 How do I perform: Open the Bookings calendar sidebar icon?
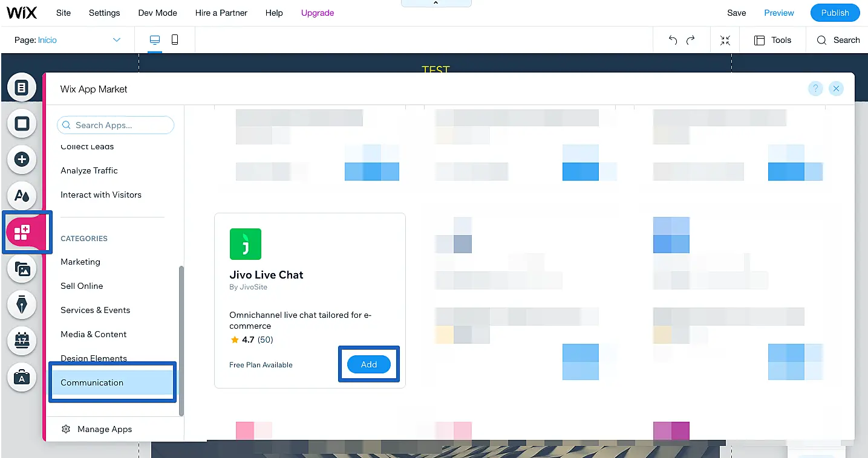[x=22, y=341]
